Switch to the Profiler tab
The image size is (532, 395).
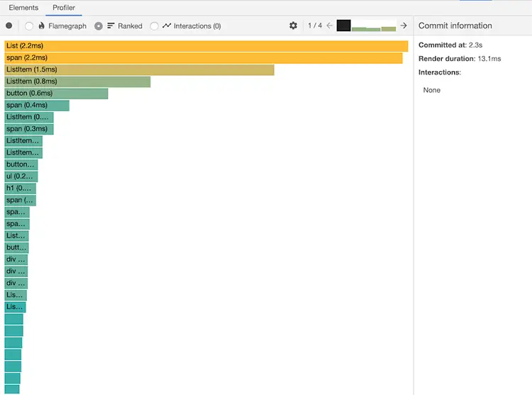[x=64, y=8]
